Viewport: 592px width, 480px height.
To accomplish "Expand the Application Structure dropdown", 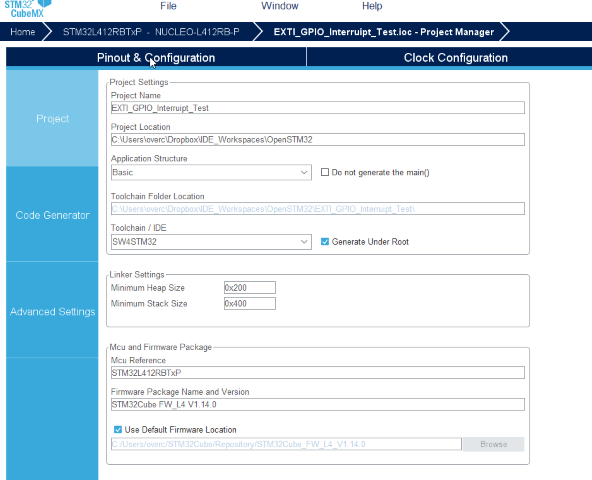I will [x=211, y=172].
